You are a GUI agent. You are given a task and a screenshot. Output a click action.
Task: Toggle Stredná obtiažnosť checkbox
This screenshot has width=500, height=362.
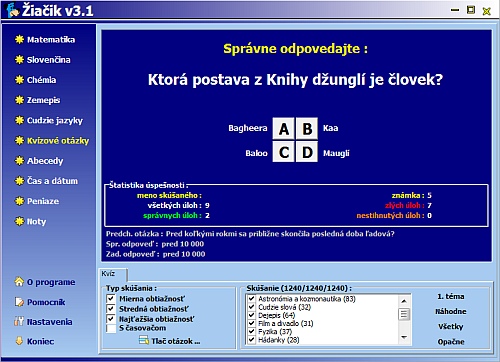click(111, 309)
